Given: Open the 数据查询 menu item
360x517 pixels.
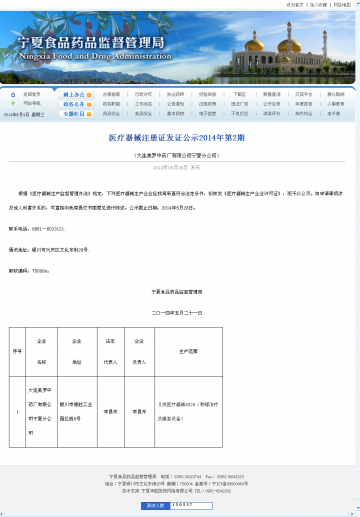Looking at the screenshot, I should 272,94.
